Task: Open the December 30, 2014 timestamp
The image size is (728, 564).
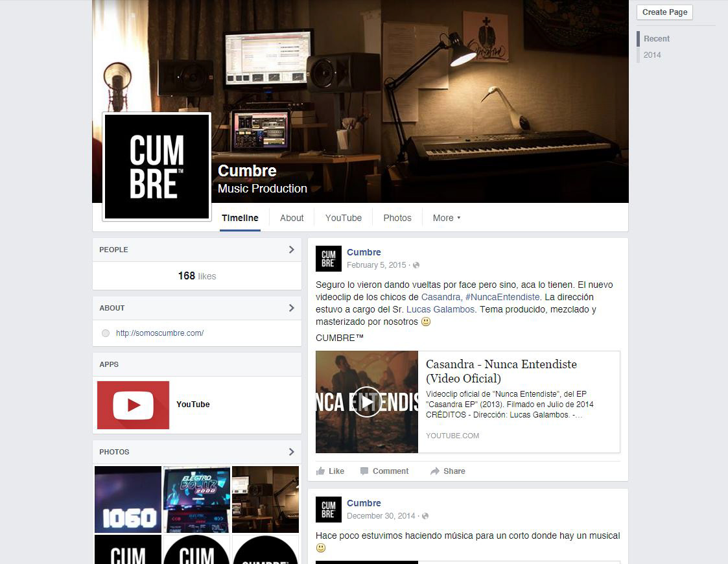Action: [x=381, y=516]
